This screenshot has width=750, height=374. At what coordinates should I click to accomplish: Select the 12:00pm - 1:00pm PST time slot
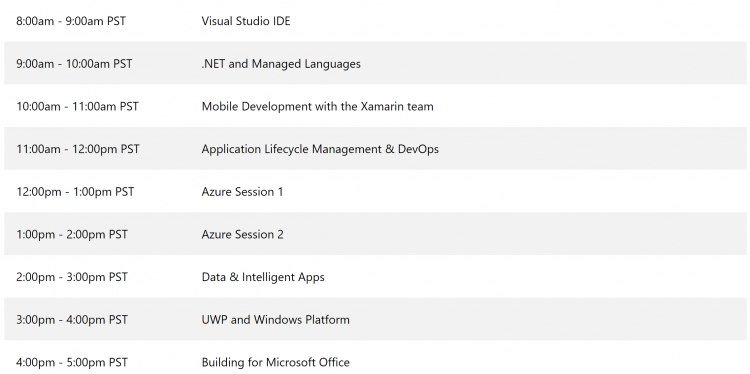click(75, 192)
